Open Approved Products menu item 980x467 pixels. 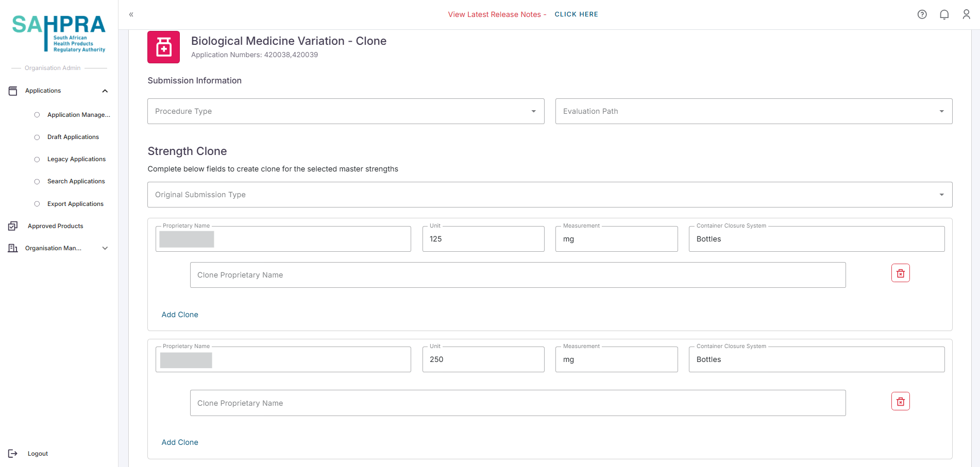tap(55, 226)
